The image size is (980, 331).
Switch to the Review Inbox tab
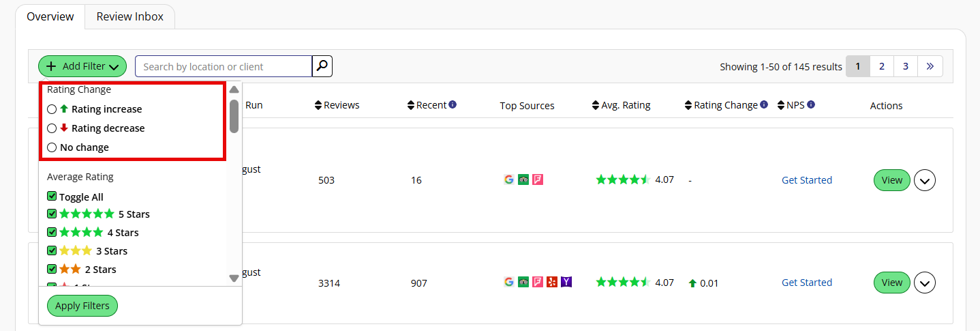point(130,16)
